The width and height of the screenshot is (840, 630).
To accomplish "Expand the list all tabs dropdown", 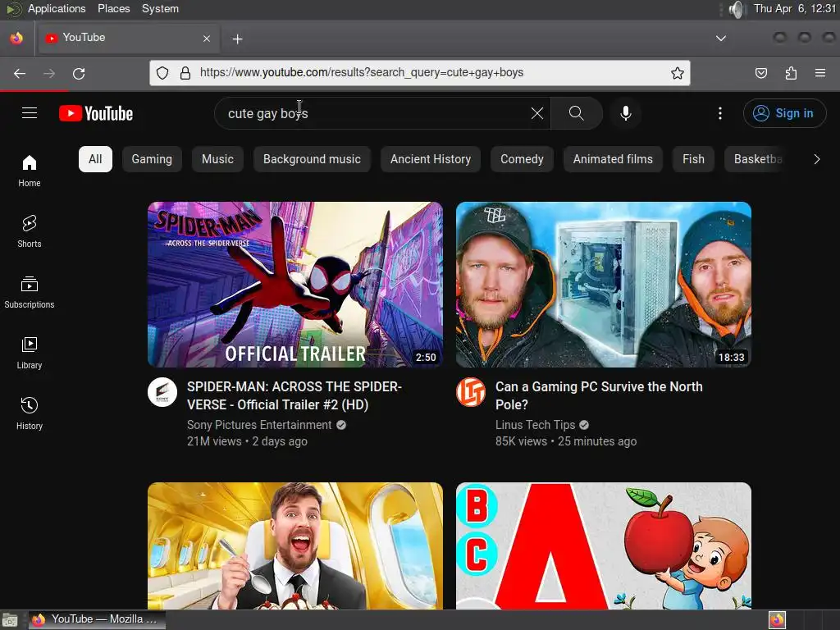I will click(721, 39).
